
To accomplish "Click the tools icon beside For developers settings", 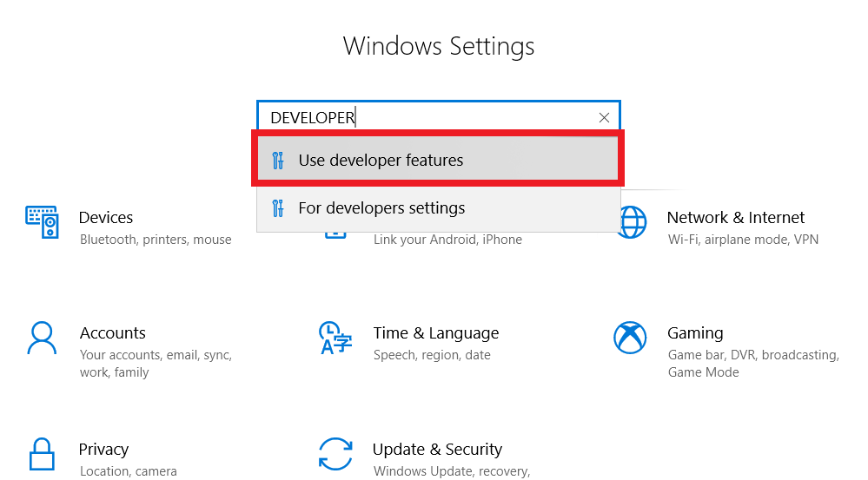I will coord(278,208).
